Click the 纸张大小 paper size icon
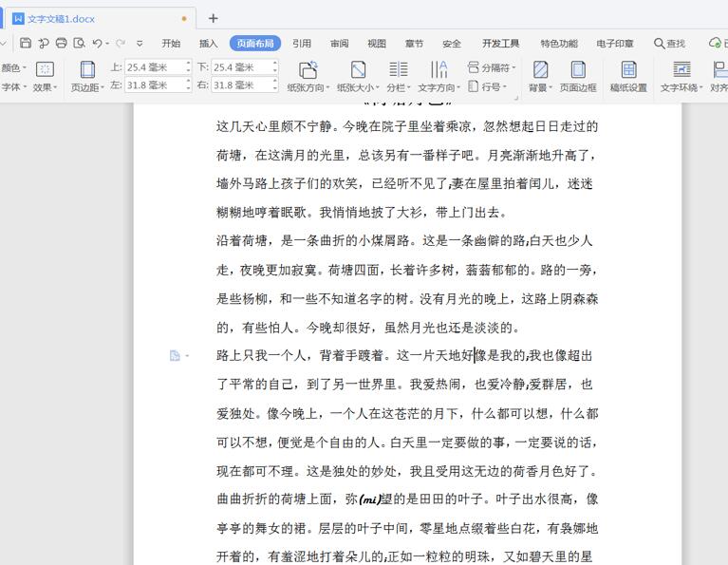Viewport: 728px width, 565px height. click(358, 69)
